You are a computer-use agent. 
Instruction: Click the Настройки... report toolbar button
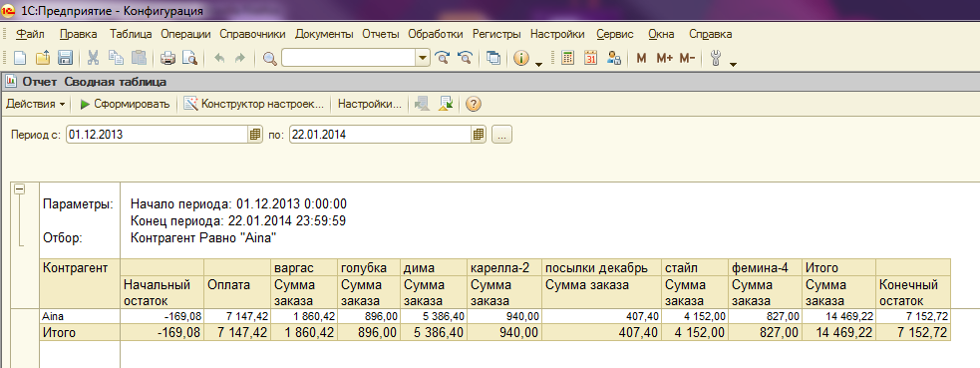[x=369, y=104]
